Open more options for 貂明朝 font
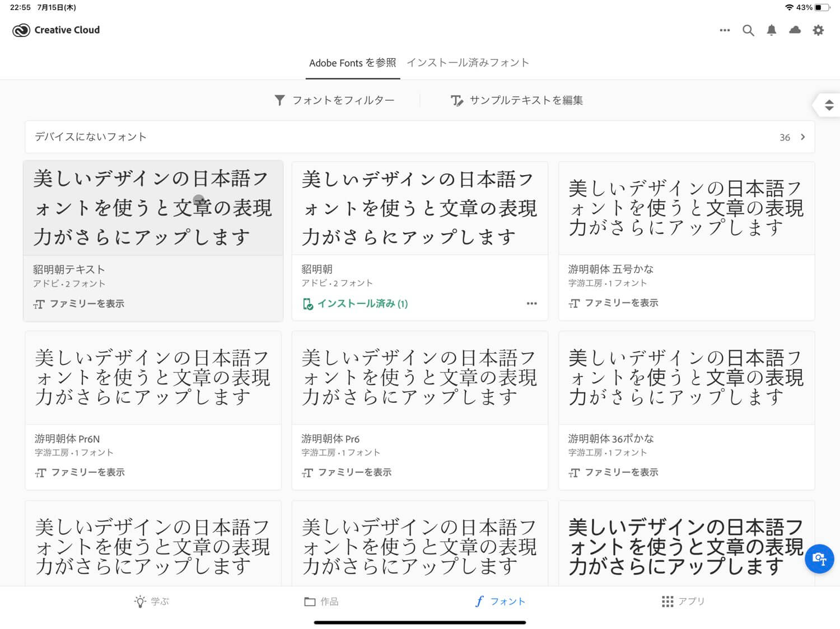The width and height of the screenshot is (840, 629). pyautogui.click(x=531, y=303)
